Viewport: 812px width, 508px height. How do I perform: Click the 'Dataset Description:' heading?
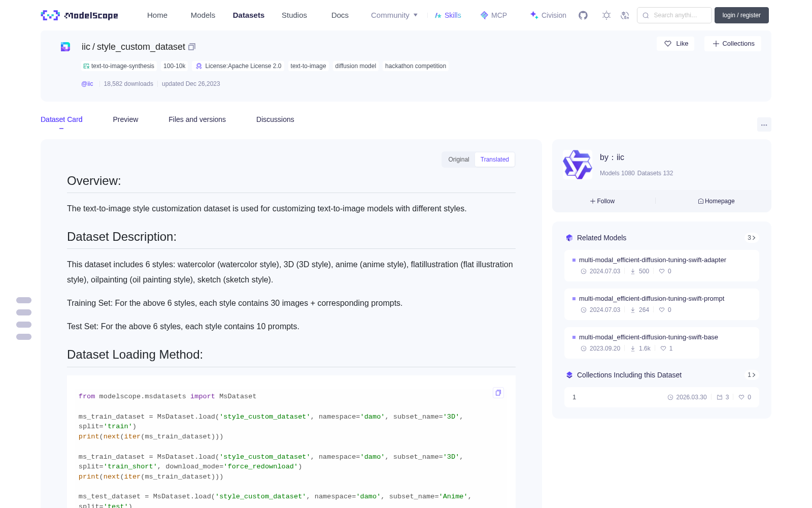click(122, 237)
